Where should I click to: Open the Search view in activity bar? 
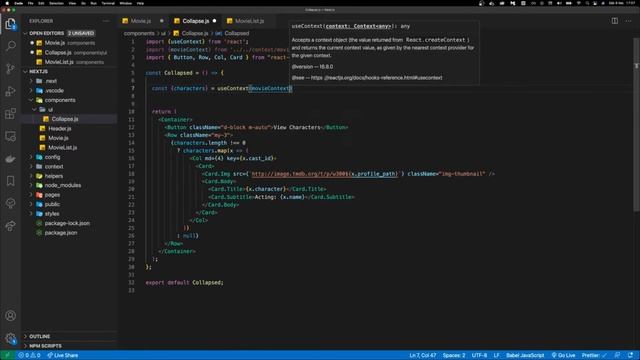(x=11, y=45)
